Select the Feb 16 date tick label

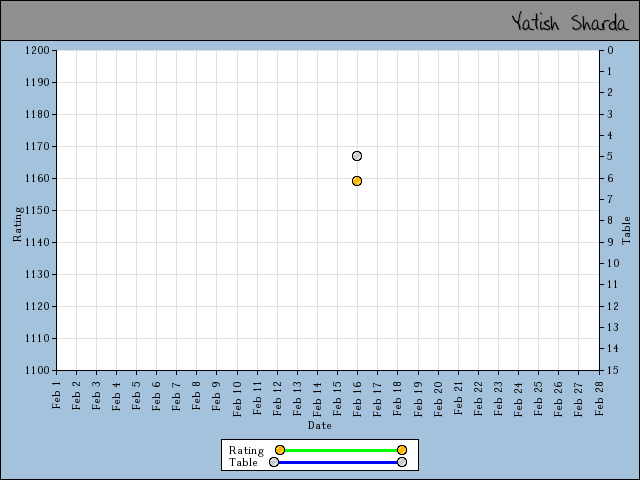click(x=357, y=395)
